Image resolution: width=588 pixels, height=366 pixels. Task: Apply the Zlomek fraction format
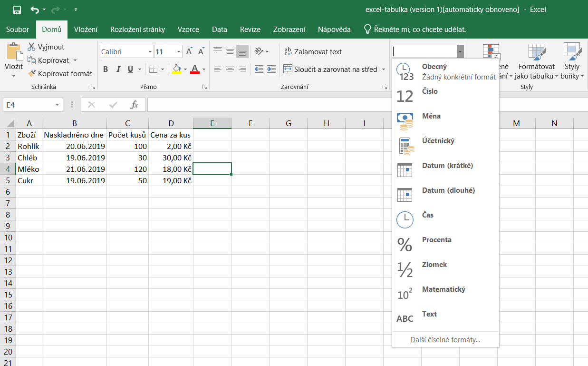(445, 269)
